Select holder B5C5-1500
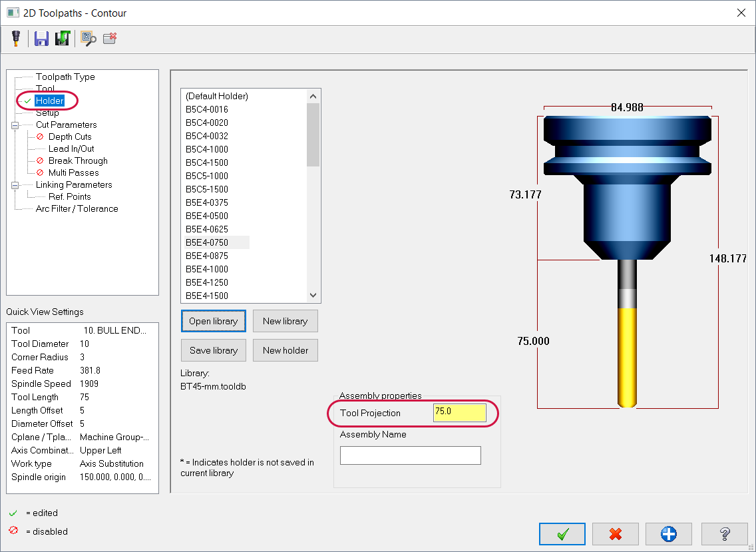 [x=207, y=189]
